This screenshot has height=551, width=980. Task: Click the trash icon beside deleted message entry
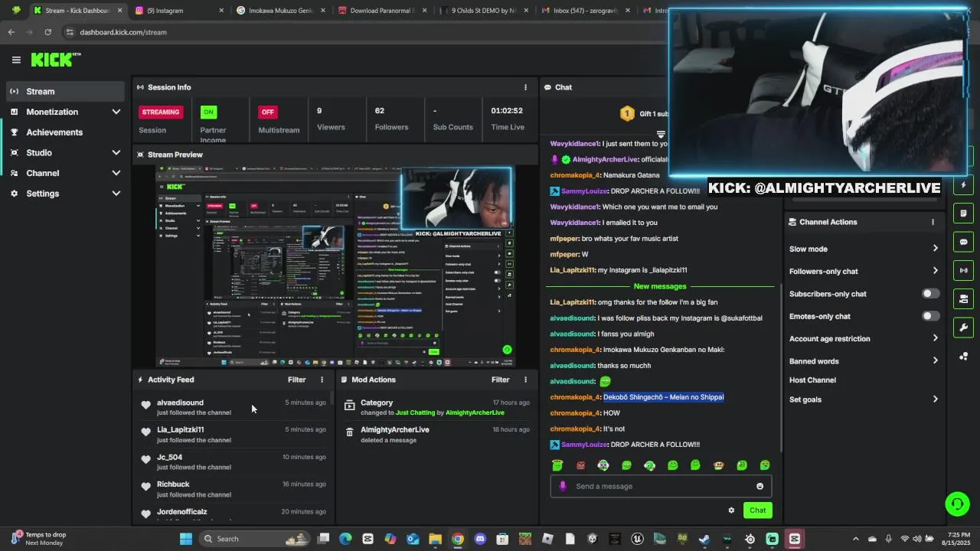349,432
